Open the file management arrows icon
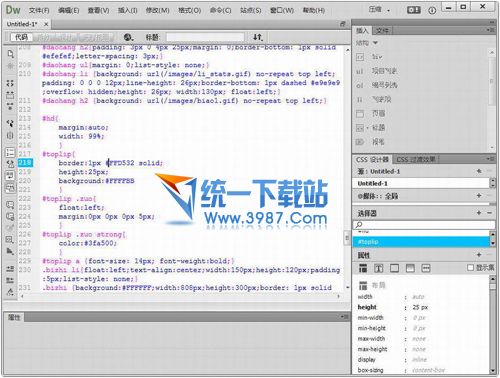The image size is (500, 378). [x=257, y=37]
